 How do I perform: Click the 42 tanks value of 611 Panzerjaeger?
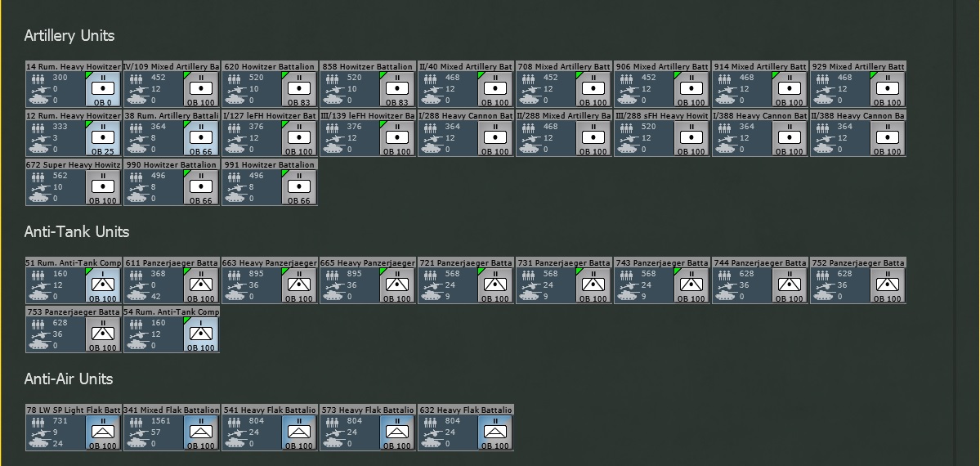155,297
